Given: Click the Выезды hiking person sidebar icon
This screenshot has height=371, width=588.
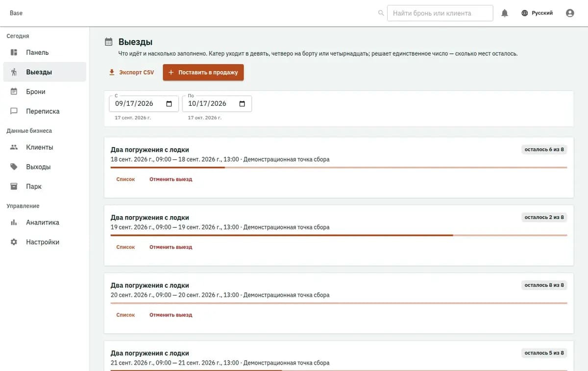Looking at the screenshot, I should point(14,72).
